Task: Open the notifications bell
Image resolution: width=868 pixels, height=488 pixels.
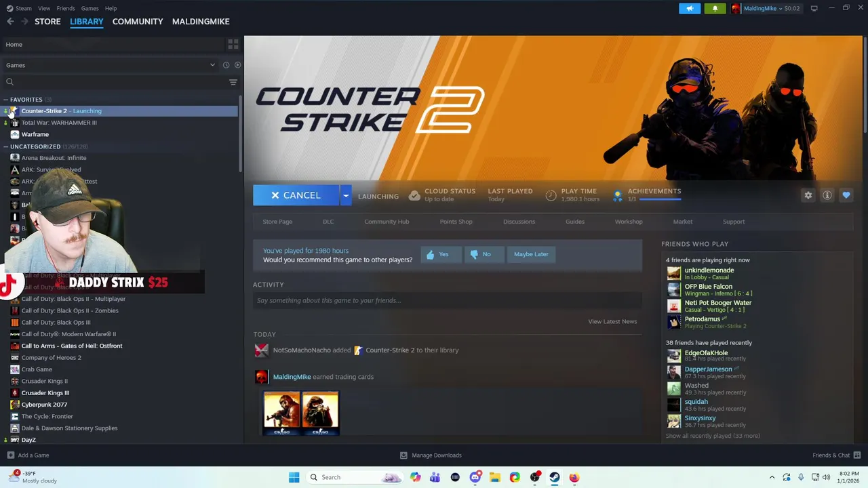Action: (715, 8)
